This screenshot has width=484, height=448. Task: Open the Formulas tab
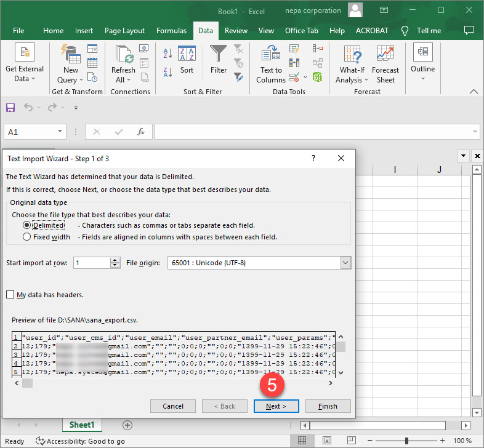coord(171,31)
